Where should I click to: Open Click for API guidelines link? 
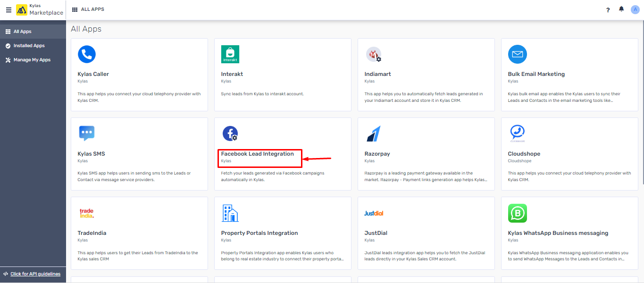35,274
